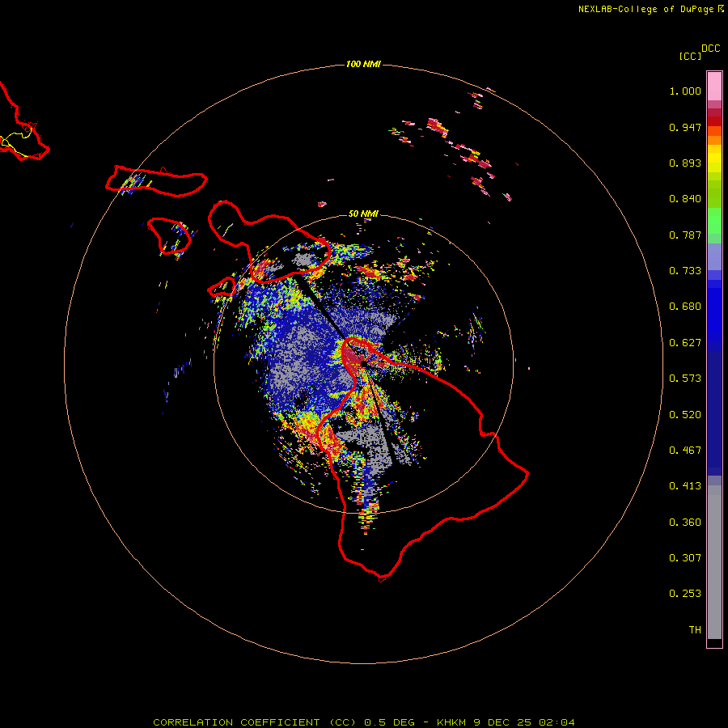Click the TH threshold label
728x728 pixels.
(x=695, y=630)
